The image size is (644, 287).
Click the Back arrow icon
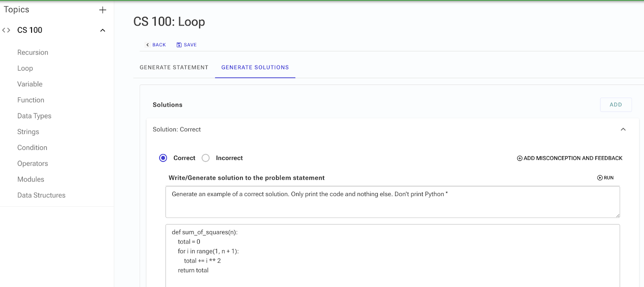click(x=147, y=45)
